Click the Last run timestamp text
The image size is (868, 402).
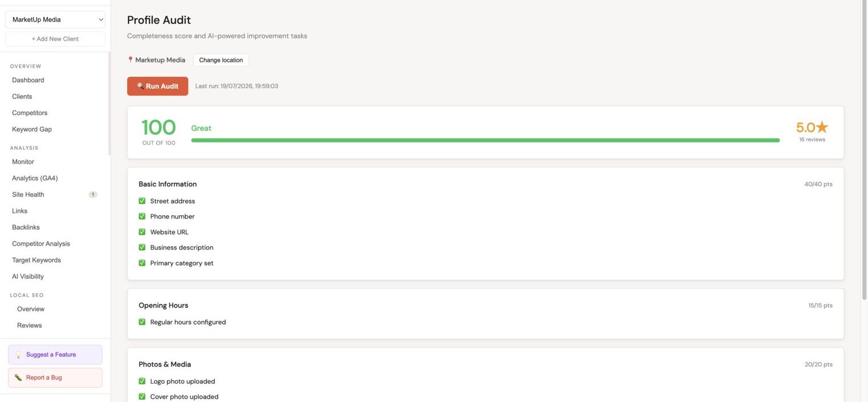236,86
